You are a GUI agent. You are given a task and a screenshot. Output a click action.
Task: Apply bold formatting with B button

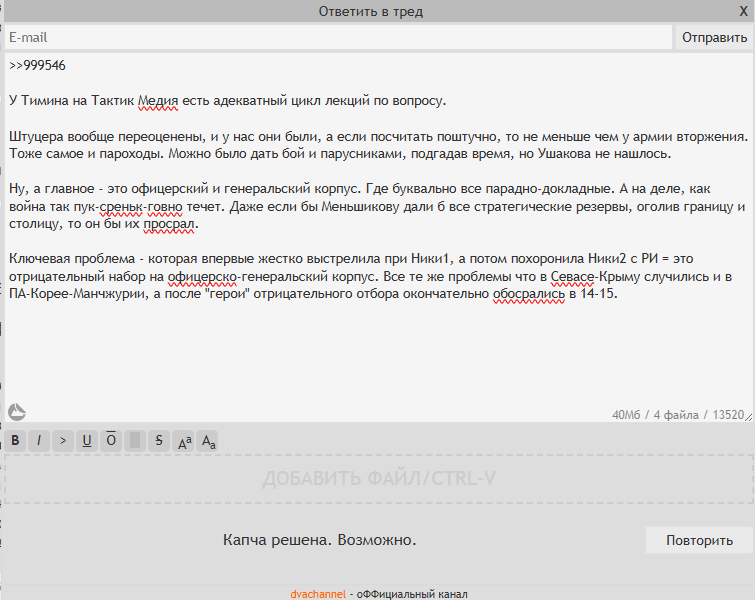tap(15, 441)
